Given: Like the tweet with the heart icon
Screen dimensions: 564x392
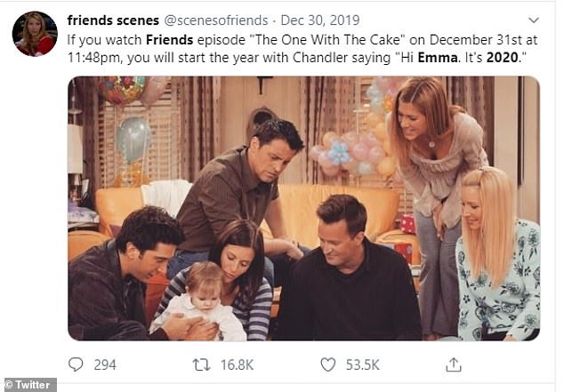Looking at the screenshot, I should [x=327, y=364].
